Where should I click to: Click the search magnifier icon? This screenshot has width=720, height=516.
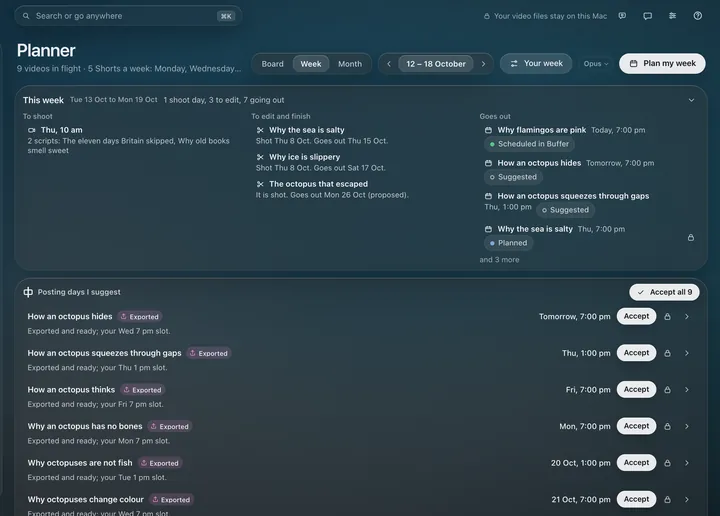click(26, 16)
